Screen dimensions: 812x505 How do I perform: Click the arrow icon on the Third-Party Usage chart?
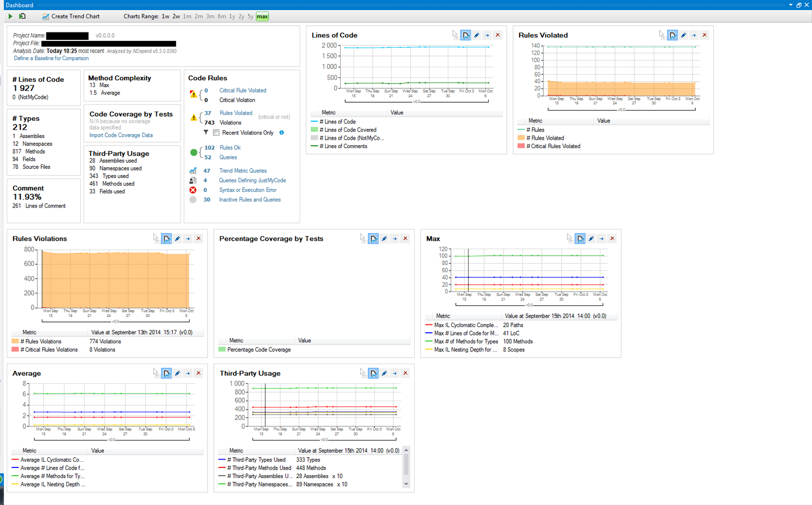(x=395, y=374)
